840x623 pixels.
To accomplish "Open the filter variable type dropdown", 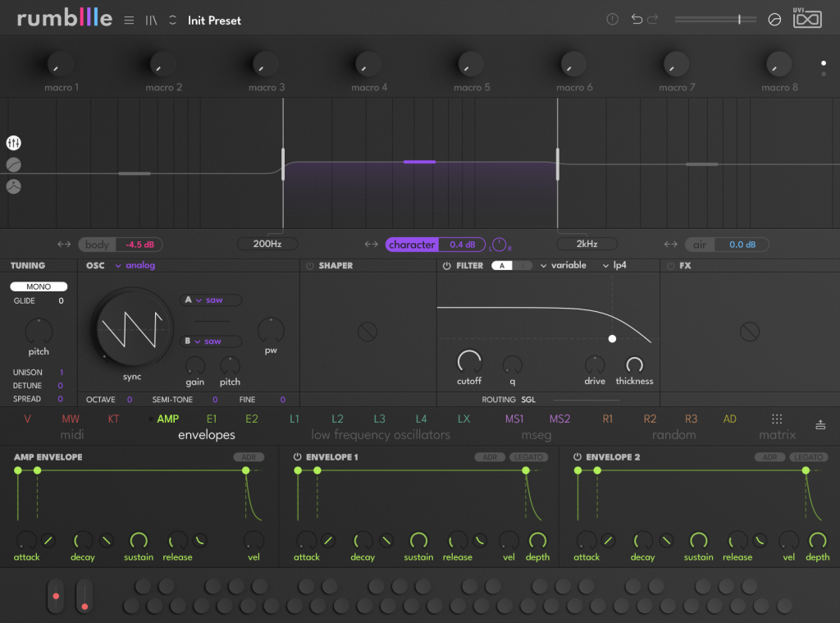I will pos(563,265).
